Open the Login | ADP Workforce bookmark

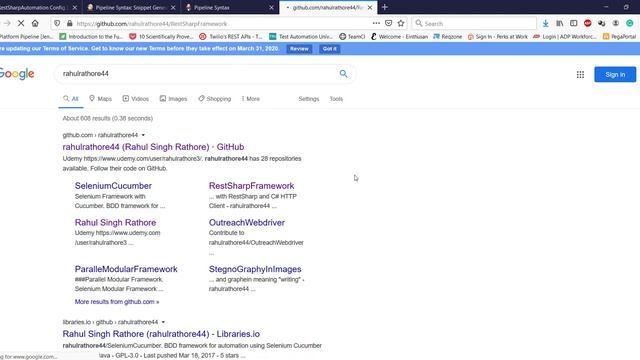pyautogui.click(x=565, y=37)
